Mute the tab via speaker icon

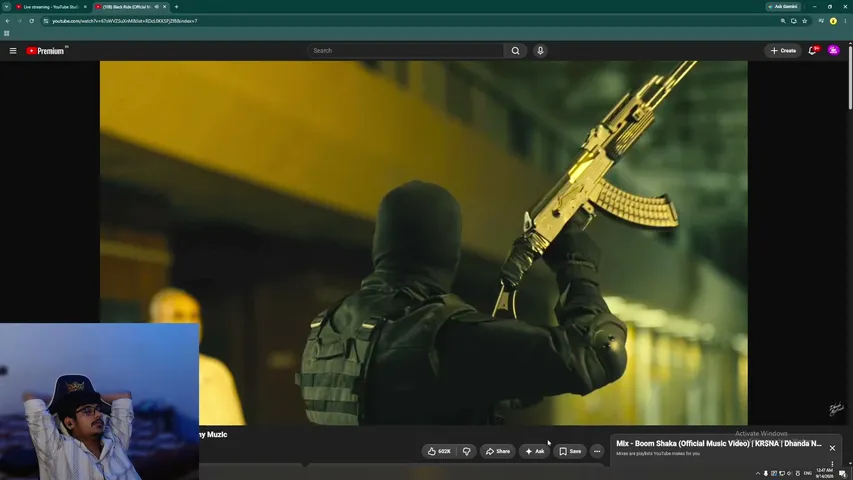157,7
